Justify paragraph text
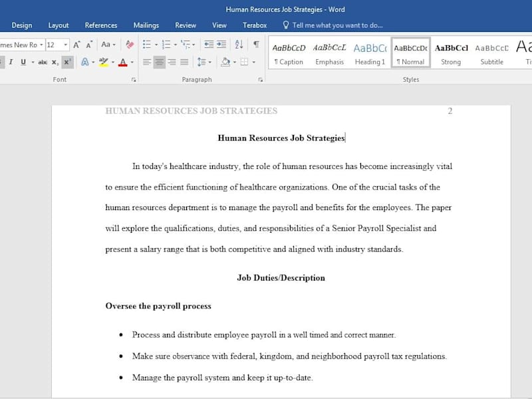This screenshot has height=399, width=532. 184,62
